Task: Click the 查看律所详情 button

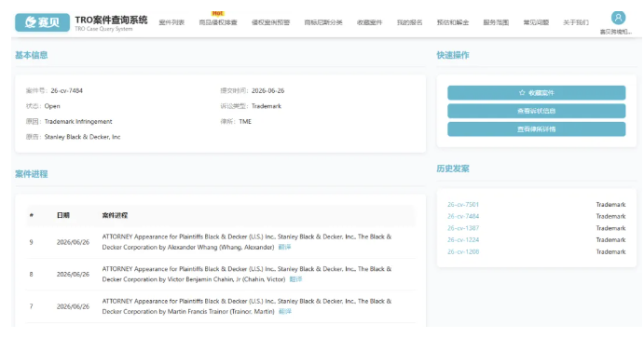Action: (537, 129)
